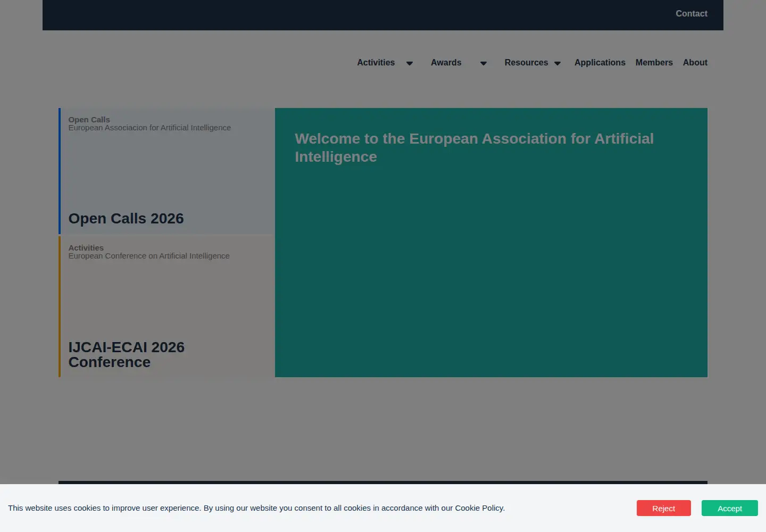The height and width of the screenshot is (532, 766).
Task: Go to the About page
Action: pos(695,63)
